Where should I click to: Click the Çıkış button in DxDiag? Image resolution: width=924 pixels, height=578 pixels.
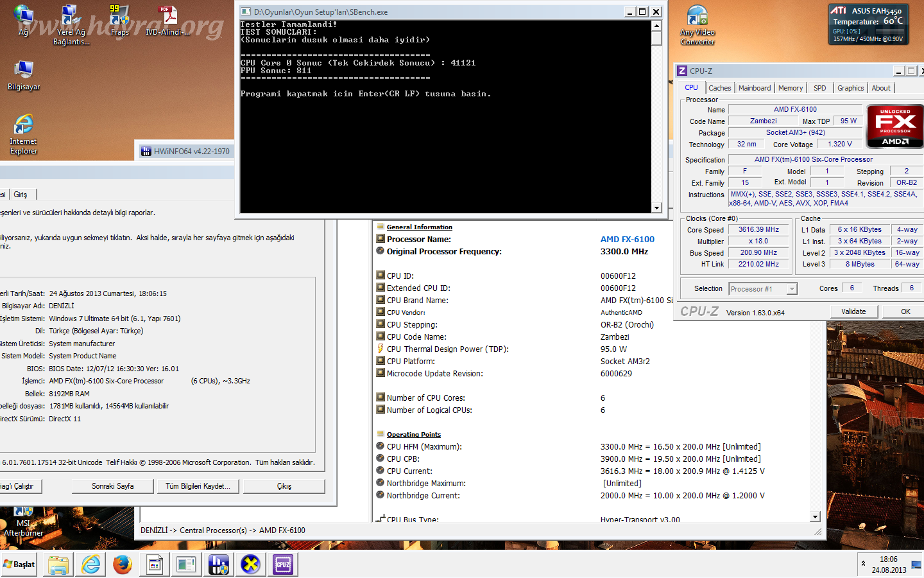click(x=284, y=486)
